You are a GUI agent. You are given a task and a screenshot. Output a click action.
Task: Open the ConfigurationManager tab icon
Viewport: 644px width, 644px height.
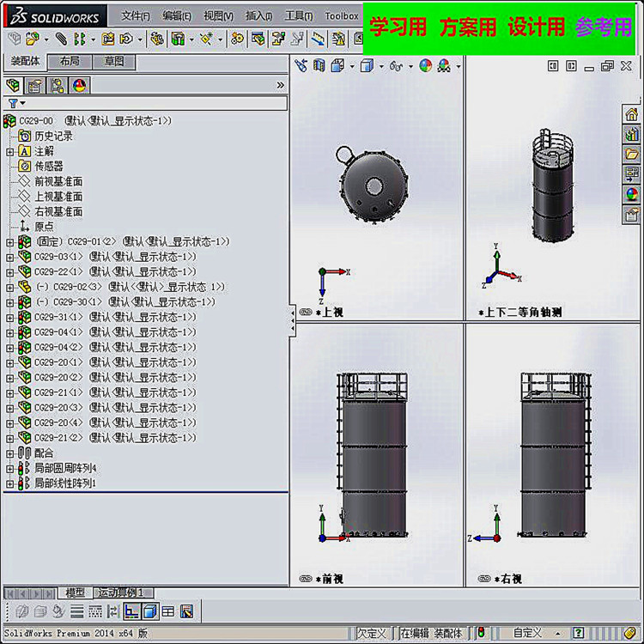click(x=57, y=85)
